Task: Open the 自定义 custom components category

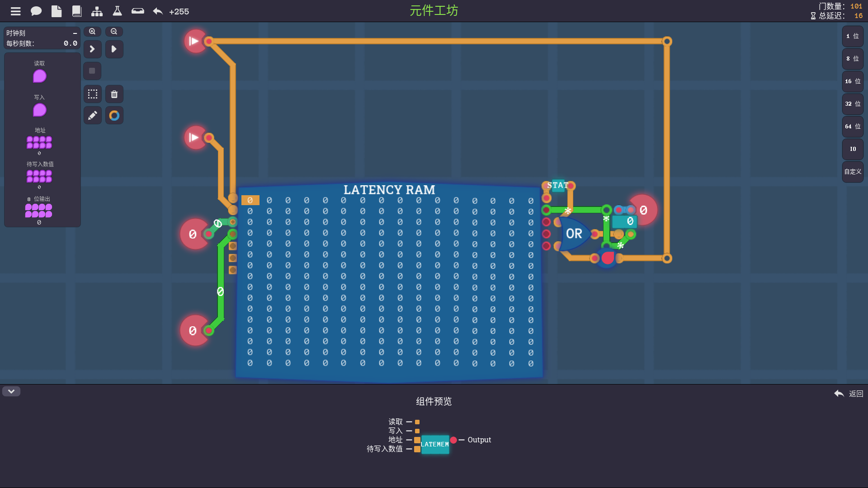Action: (853, 172)
